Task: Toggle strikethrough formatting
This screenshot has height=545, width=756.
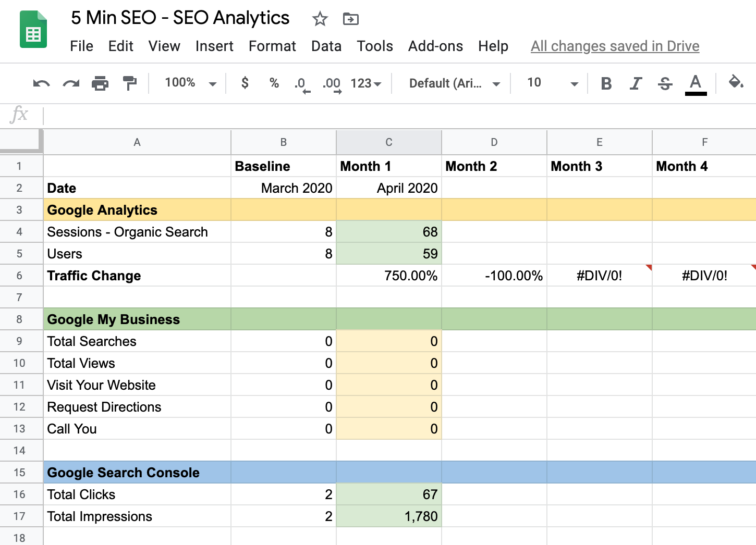Action: tap(665, 83)
